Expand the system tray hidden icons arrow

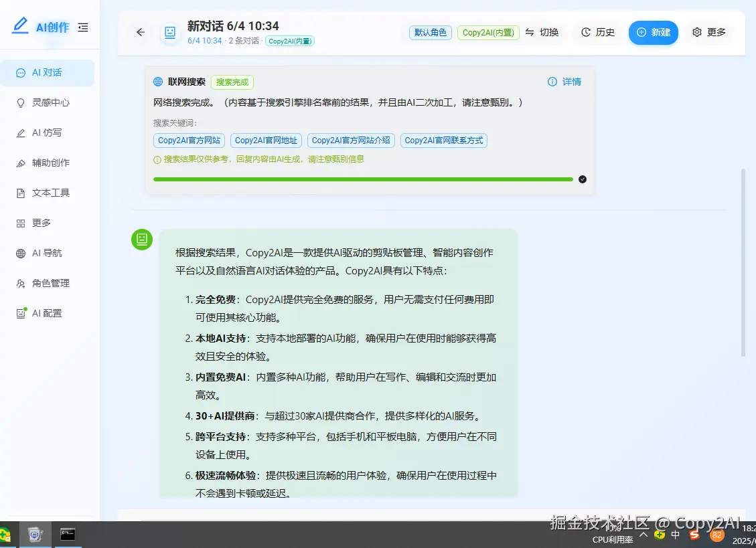tap(644, 535)
